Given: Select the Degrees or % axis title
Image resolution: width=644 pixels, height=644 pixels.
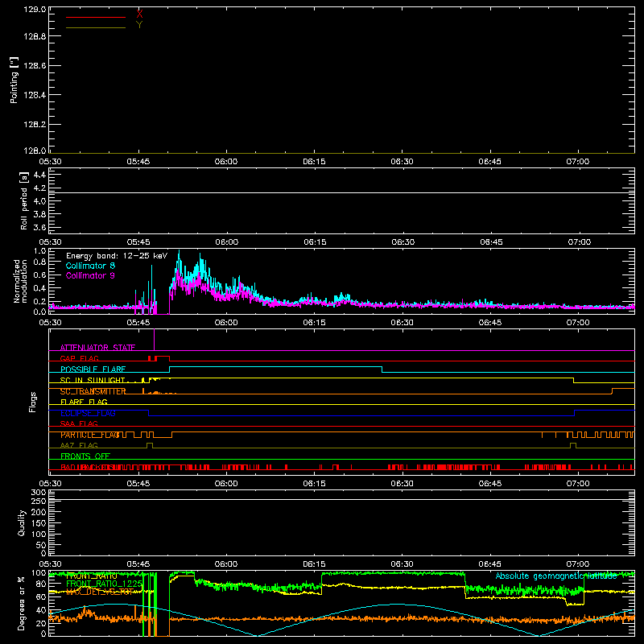Looking at the screenshot, I should tap(22, 603).
